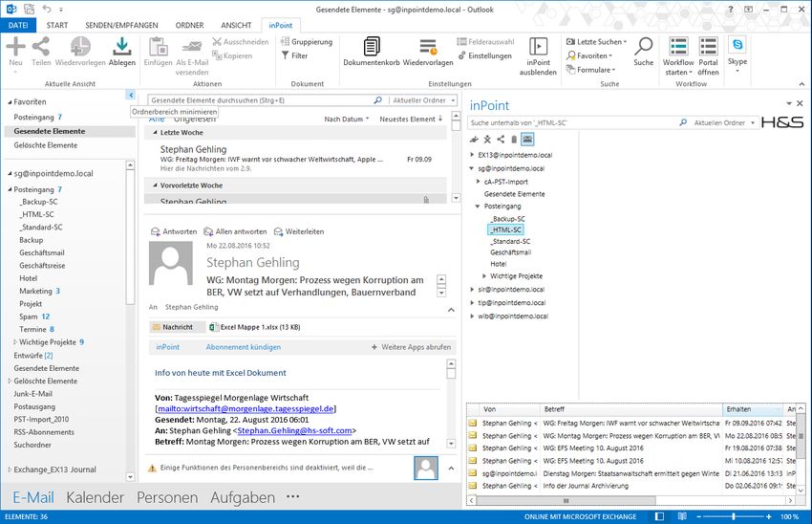
Task: Click the Suche magnifier icon
Action: click(643, 46)
